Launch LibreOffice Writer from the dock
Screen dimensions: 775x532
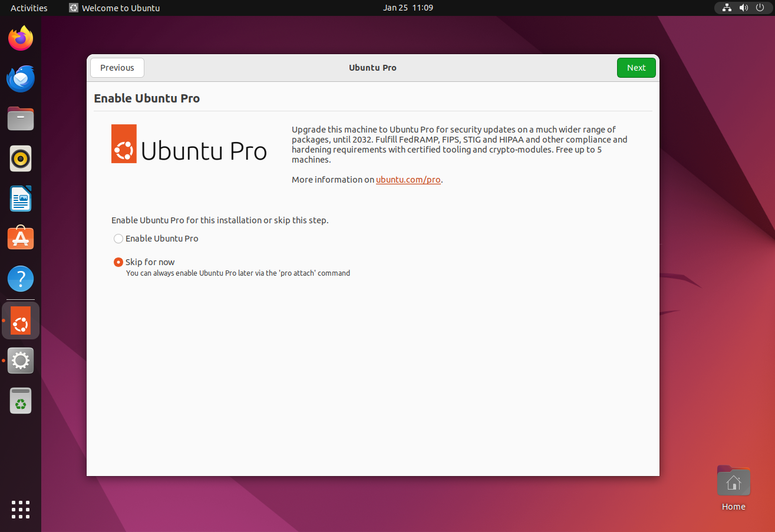click(21, 199)
